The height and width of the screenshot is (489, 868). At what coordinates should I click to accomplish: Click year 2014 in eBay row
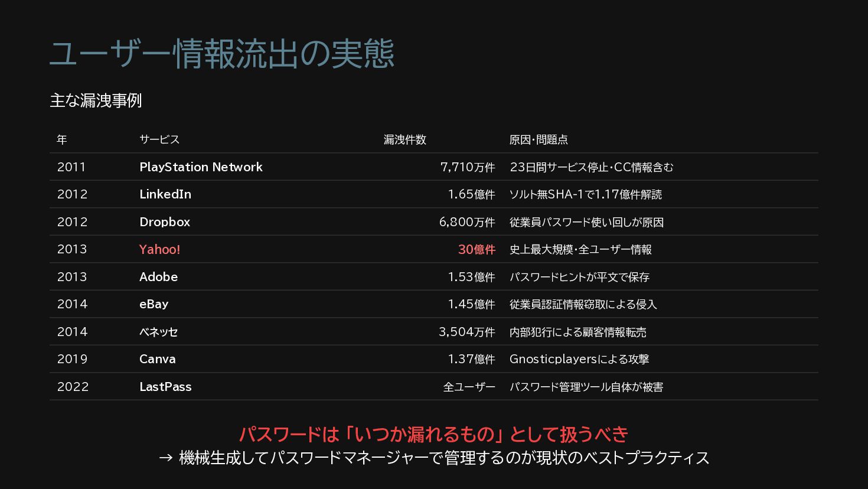[72, 304]
